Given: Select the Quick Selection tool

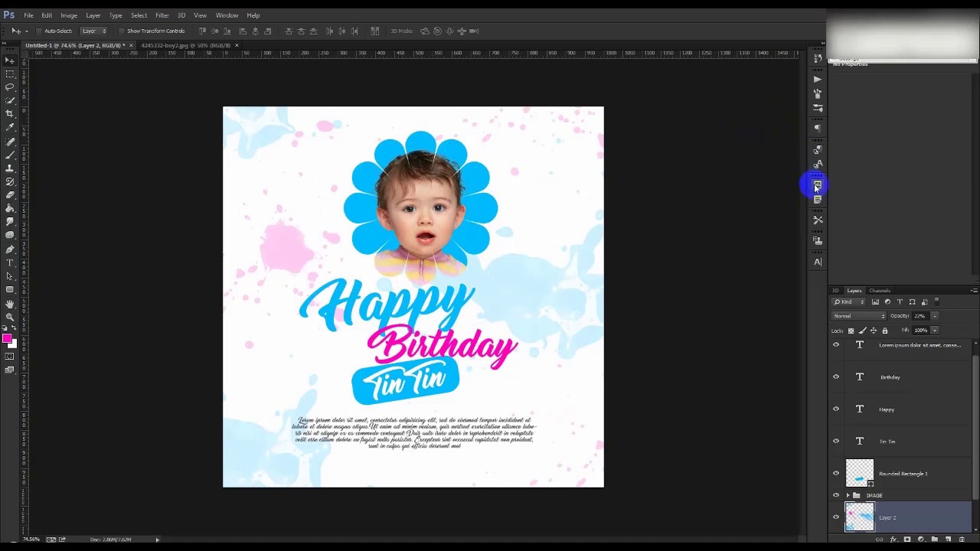Looking at the screenshot, I should click(10, 100).
